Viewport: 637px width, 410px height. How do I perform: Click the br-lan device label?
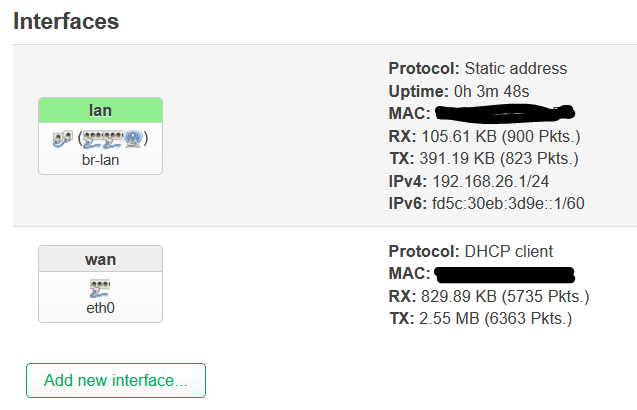point(100,160)
